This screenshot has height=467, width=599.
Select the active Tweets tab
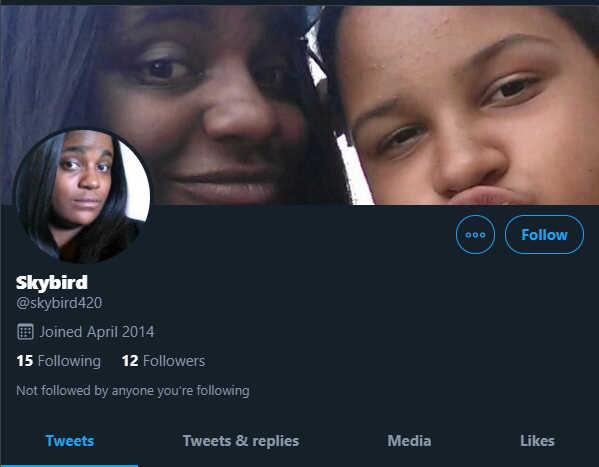click(70, 441)
